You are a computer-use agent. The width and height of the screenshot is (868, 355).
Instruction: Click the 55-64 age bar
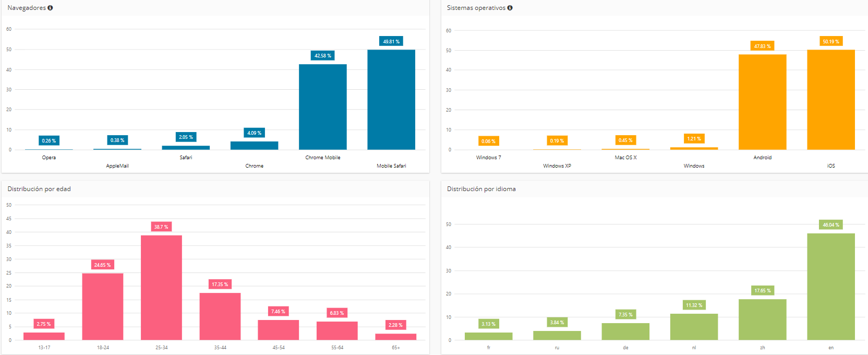(x=337, y=330)
